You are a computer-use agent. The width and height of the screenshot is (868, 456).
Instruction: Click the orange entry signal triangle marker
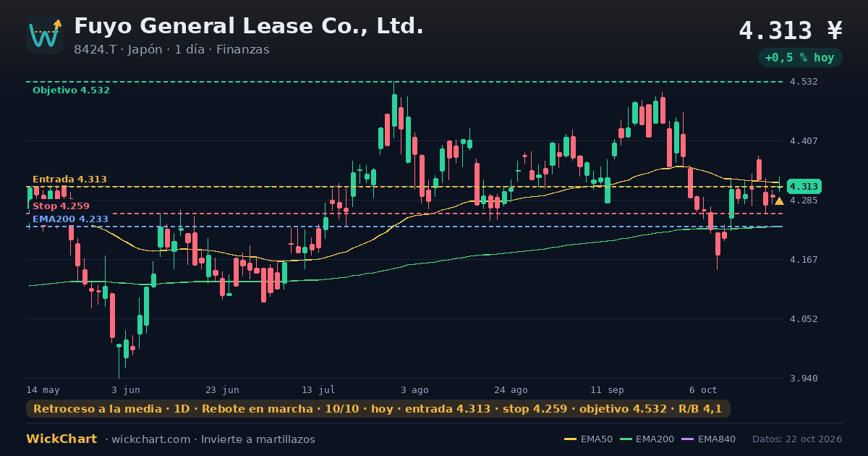point(779,201)
